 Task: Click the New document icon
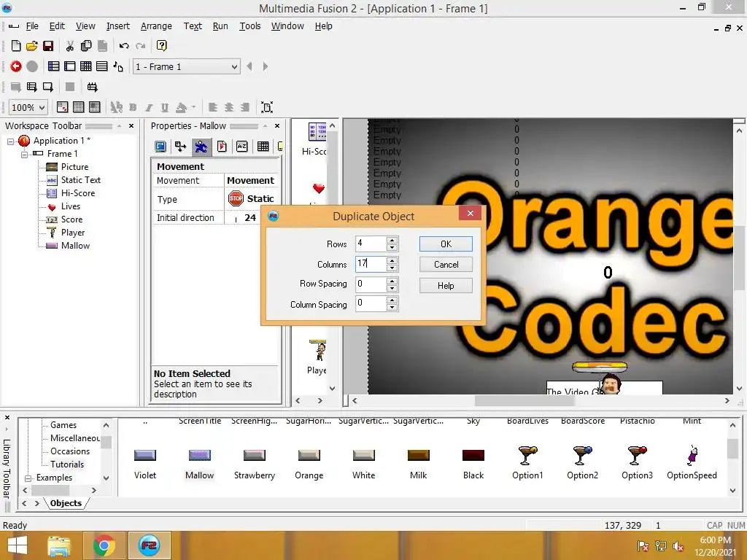(x=16, y=46)
